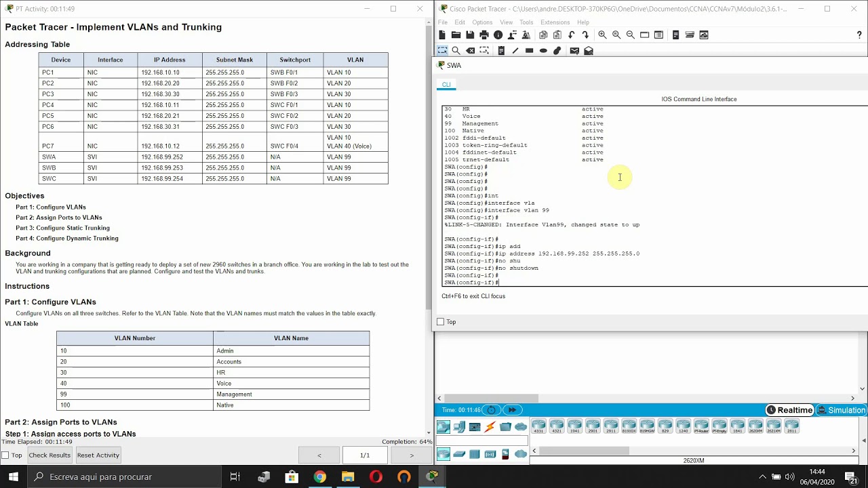Click the device list right scroll arrow
The width and height of the screenshot is (868, 488).
[x=854, y=451]
